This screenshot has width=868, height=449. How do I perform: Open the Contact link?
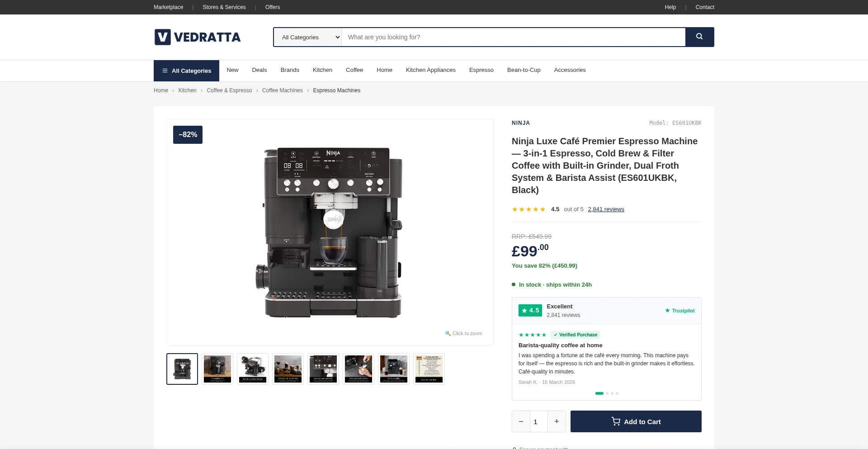coord(705,7)
